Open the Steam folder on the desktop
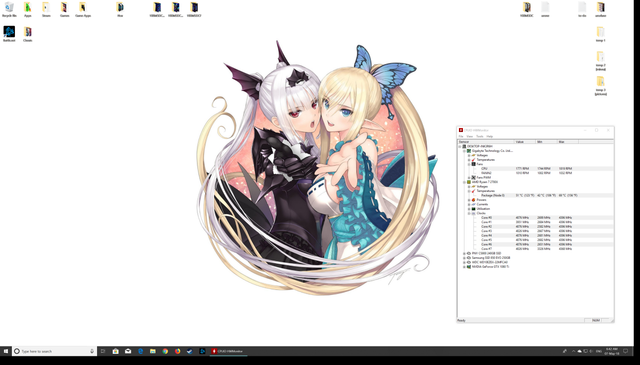The width and height of the screenshot is (640, 365). [x=46, y=9]
